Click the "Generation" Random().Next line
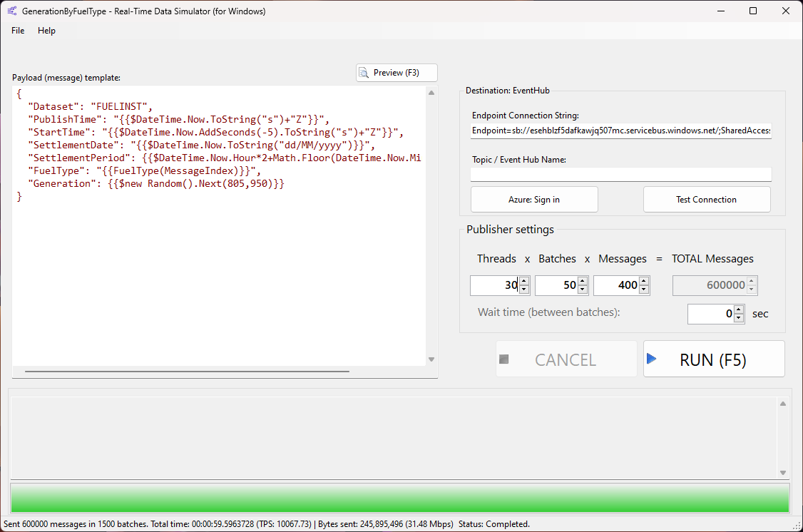Screen dimensions: 803x532 [x=156, y=183]
